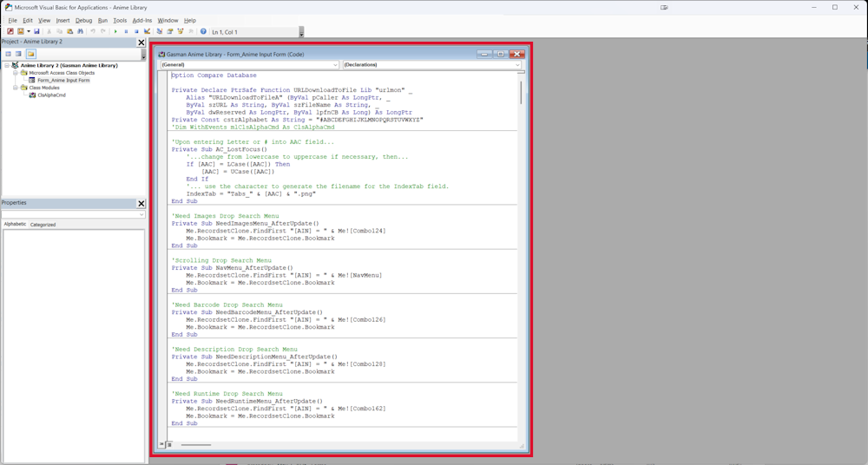Collapse the Anime Library 2 project node

point(7,65)
